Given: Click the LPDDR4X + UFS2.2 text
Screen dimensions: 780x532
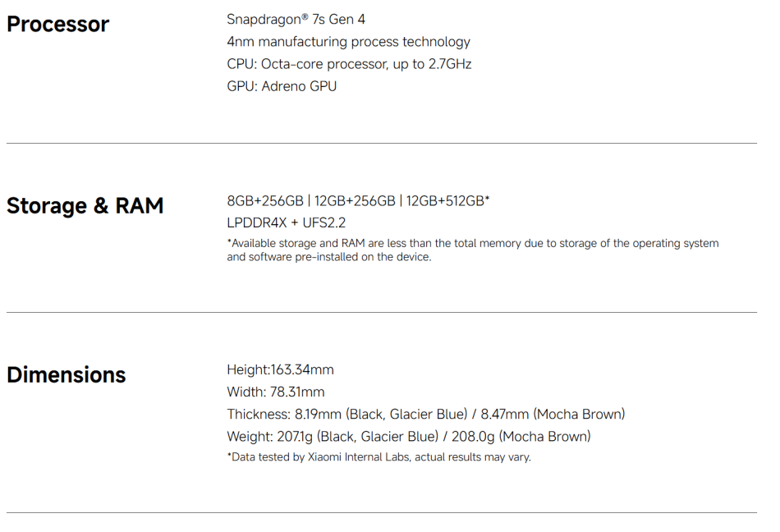Looking at the screenshot, I should coord(286,222).
